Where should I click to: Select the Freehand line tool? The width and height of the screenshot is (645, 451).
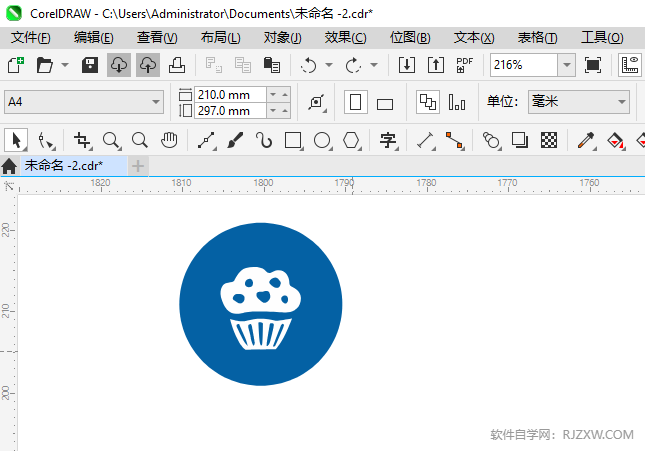[x=206, y=141]
